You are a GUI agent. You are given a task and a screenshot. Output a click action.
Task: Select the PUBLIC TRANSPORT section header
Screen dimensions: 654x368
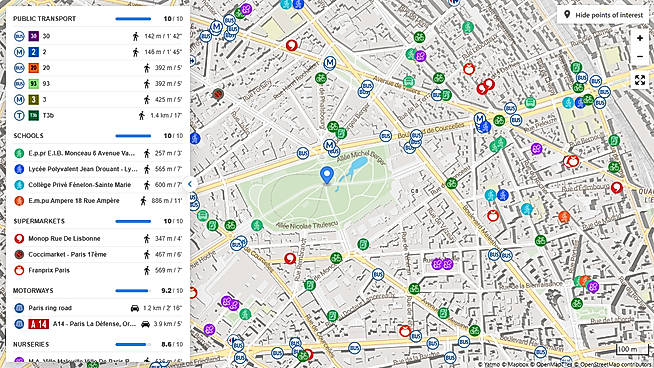[x=44, y=19]
